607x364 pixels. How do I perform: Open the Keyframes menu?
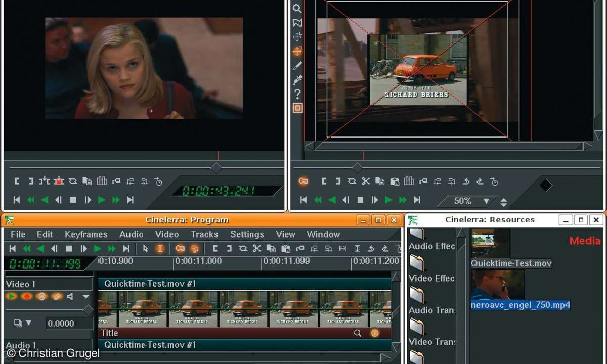pos(86,234)
